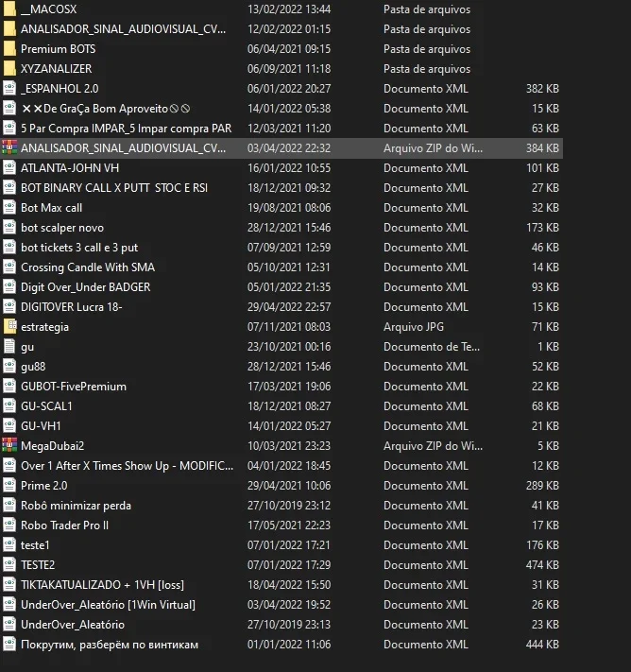Viewport: 631px width, 672px height.
Task: Click date 27/10/2019 23:12 of Robô minimizar perda
Action: coord(289,506)
